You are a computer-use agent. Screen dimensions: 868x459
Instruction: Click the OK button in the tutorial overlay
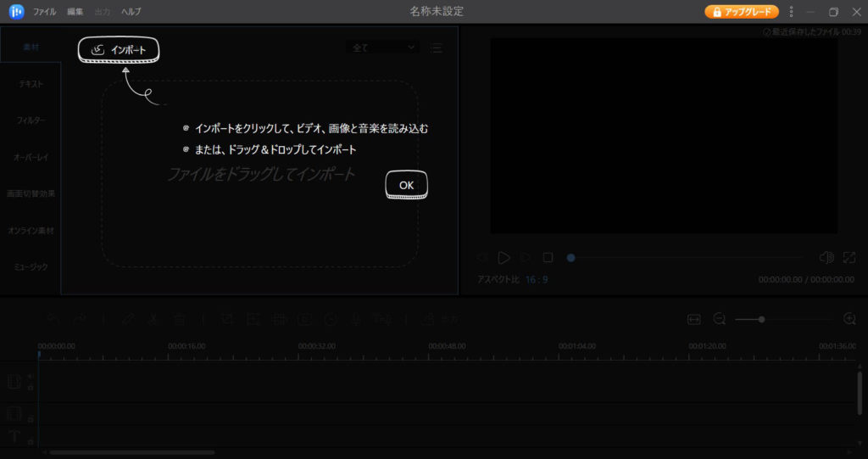406,185
